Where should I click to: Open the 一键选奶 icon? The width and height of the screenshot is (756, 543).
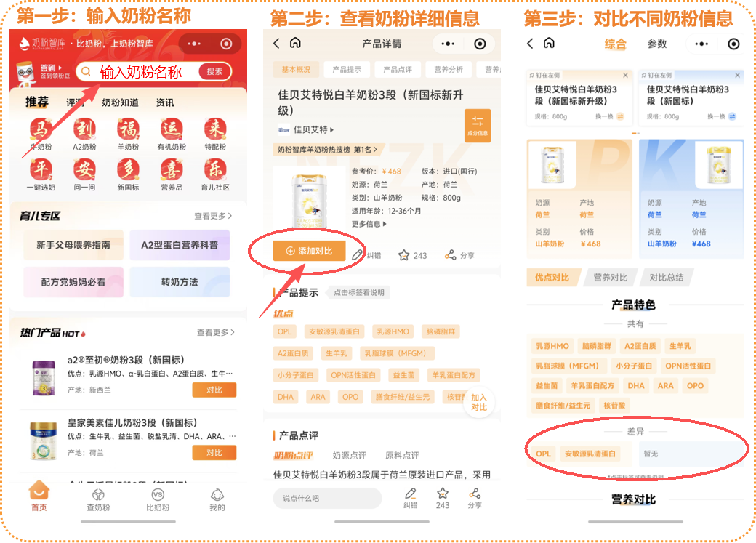[x=41, y=170]
